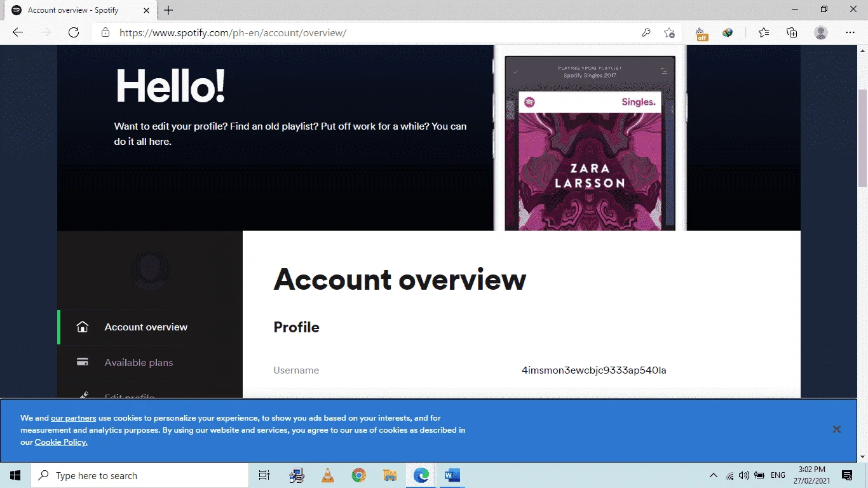The image size is (868, 488).
Task: Show hidden system tray icons
Action: (x=713, y=475)
